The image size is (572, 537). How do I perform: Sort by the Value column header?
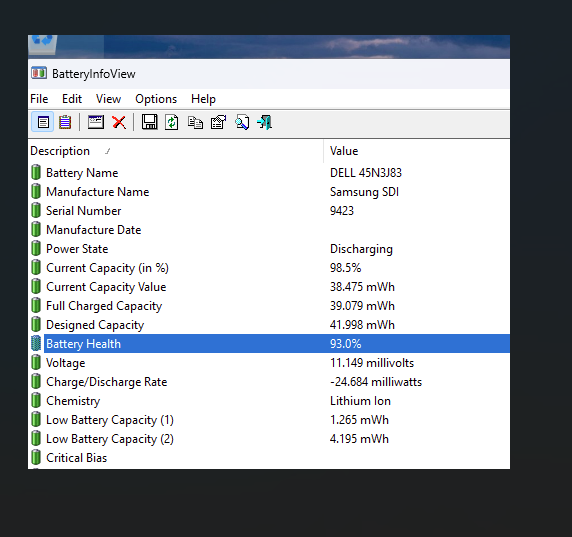[417, 151]
